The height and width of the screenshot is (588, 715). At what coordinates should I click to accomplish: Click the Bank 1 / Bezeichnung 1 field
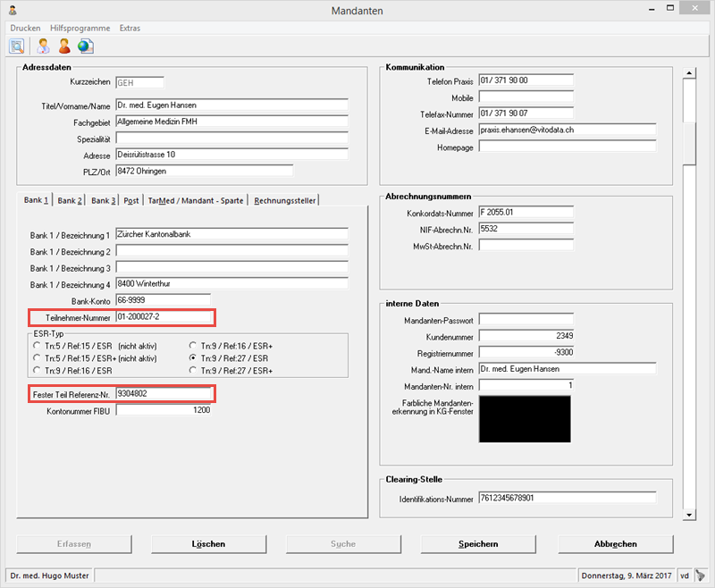231,234
